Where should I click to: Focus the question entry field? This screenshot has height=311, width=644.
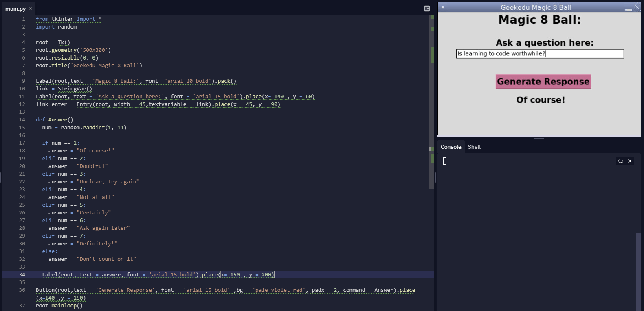540,54
